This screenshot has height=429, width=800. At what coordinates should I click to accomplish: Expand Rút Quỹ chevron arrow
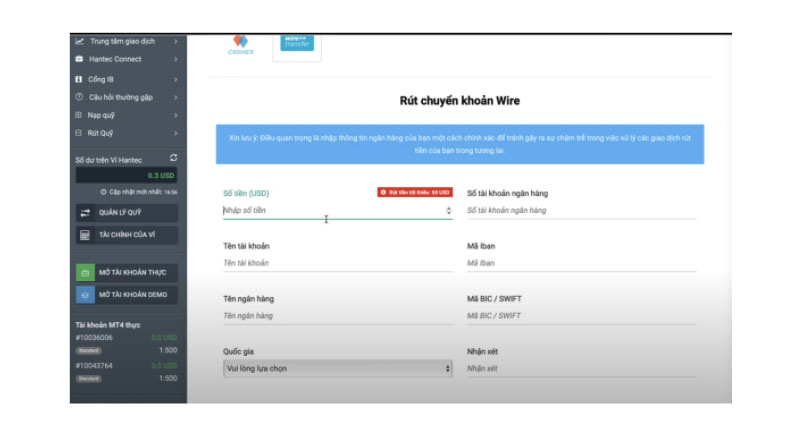coord(176,134)
